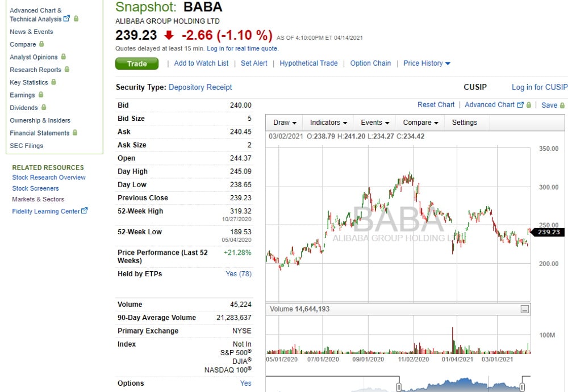
Task: Open Analyst Opinions in sidebar
Action: (34, 57)
